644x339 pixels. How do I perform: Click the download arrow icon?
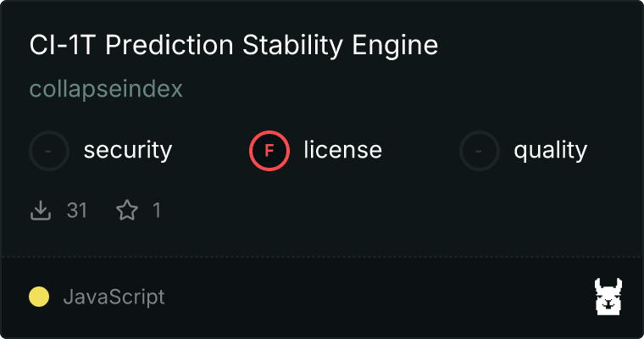pos(41,210)
